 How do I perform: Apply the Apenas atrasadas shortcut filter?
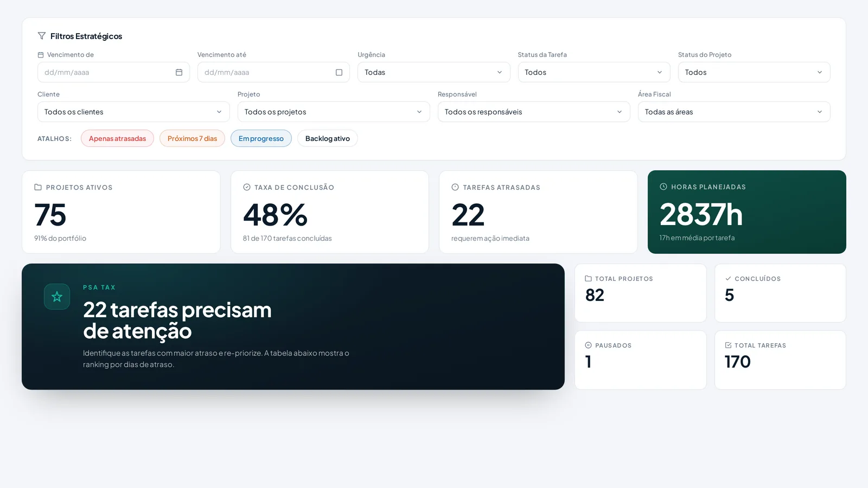117,138
